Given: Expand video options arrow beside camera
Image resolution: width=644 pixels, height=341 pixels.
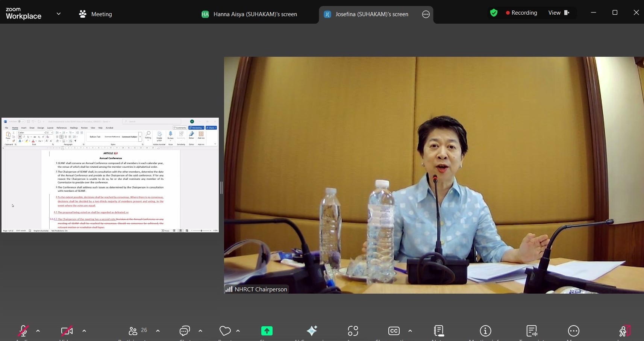Looking at the screenshot, I should [x=84, y=331].
